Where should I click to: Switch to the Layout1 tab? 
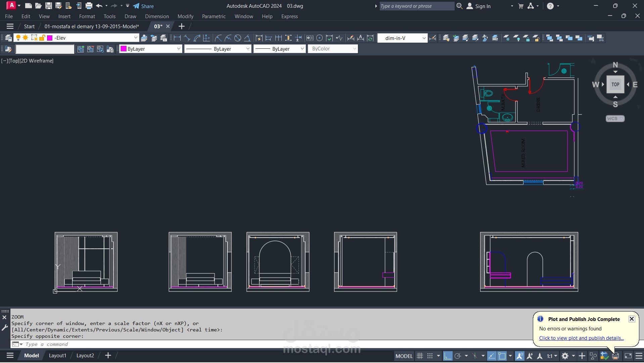(x=57, y=356)
